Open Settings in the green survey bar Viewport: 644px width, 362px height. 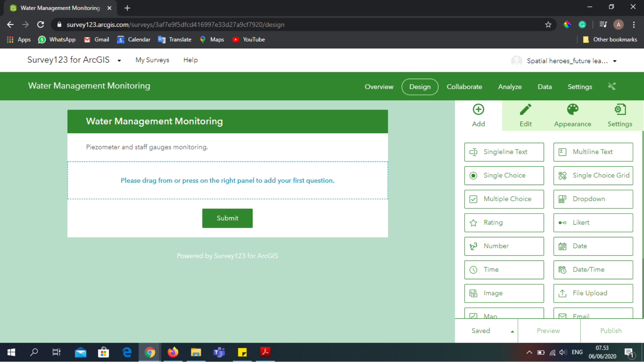tap(580, 87)
